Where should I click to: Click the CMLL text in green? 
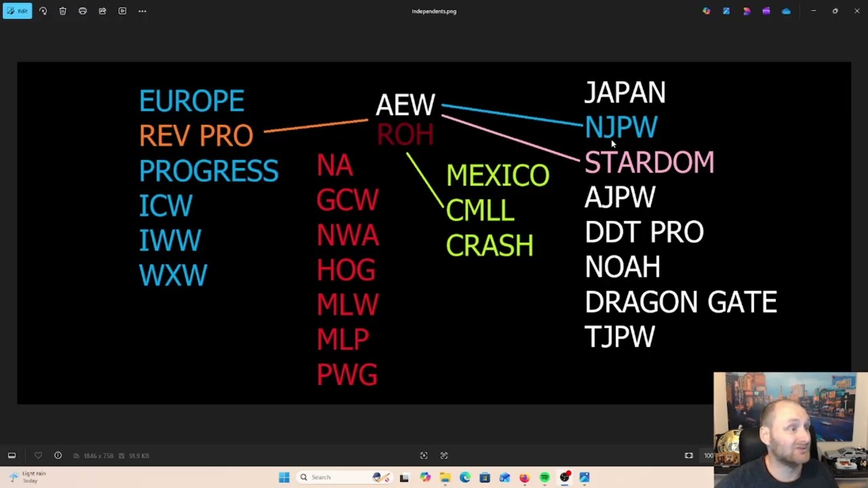(480, 211)
